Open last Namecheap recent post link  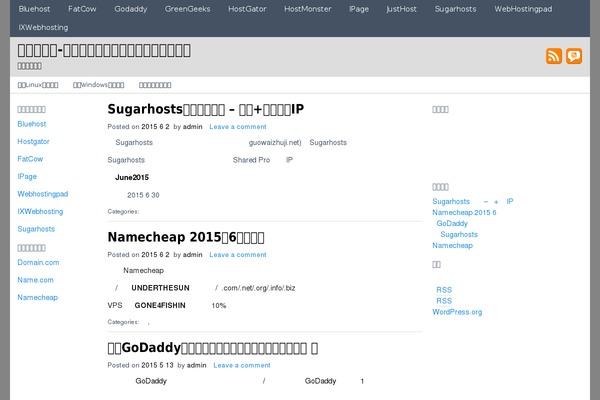pyautogui.click(x=452, y=245)
